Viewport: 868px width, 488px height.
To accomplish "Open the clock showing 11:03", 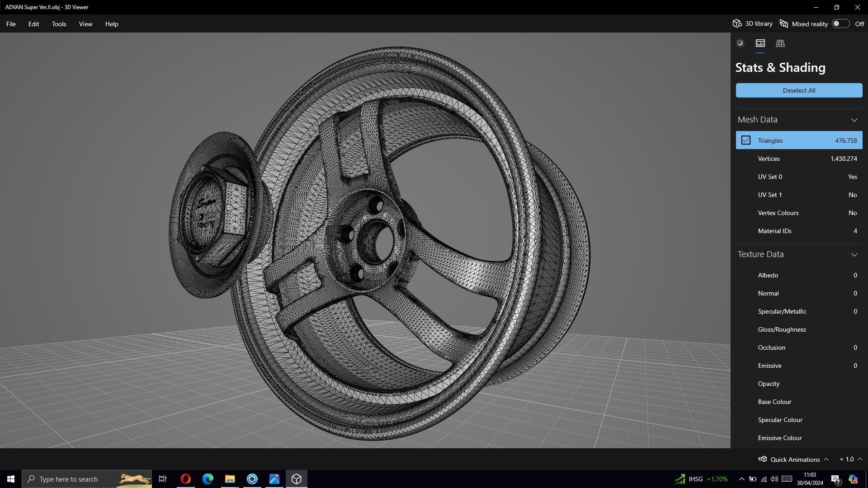I will click(x=810, y=479).
